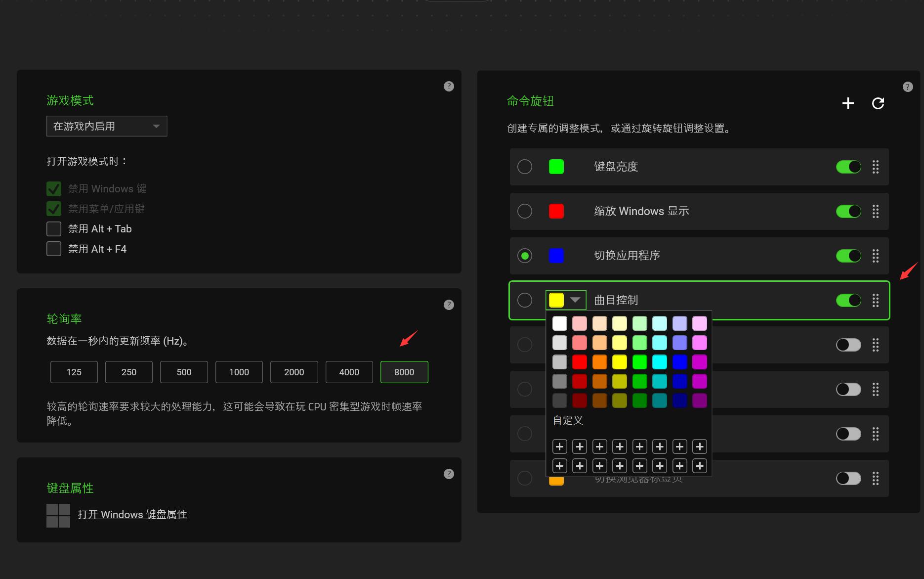The height and width of the screenshot is (579, 924).
Task: Click drag handle of 键盘亮度 row
Action: [x=876, y=167]
